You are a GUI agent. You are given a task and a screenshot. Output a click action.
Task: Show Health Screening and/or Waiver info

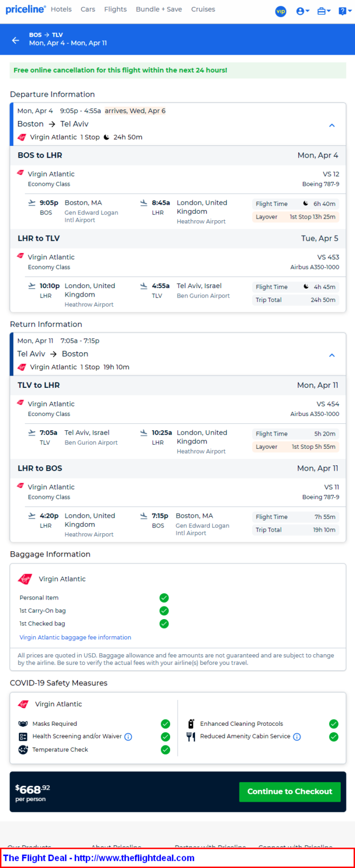click(x=128, y=736)
